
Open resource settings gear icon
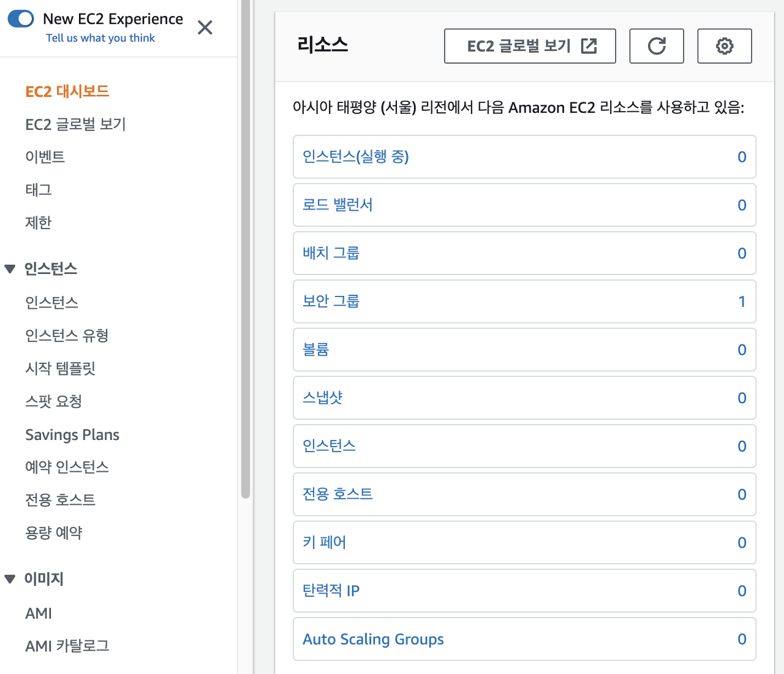coord(725,46)
